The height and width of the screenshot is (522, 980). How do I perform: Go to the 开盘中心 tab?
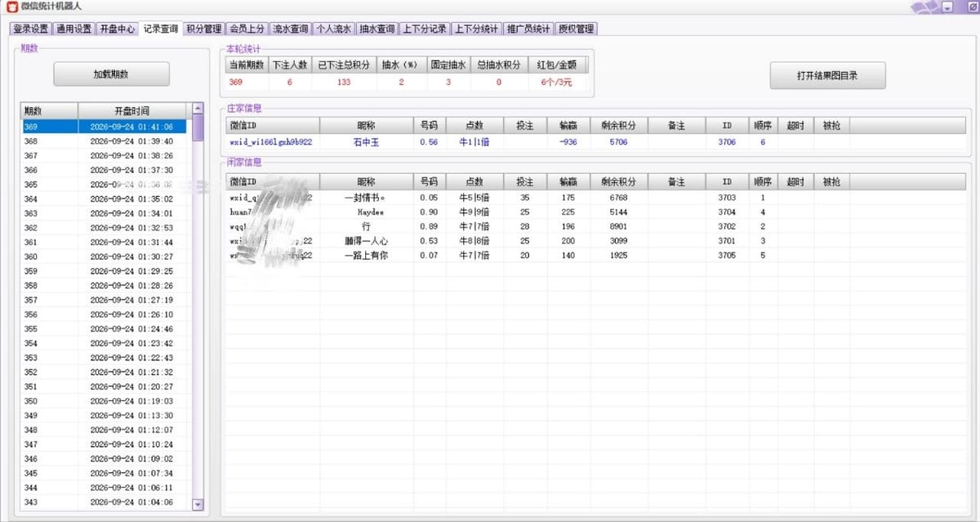[x=117, y=29]
